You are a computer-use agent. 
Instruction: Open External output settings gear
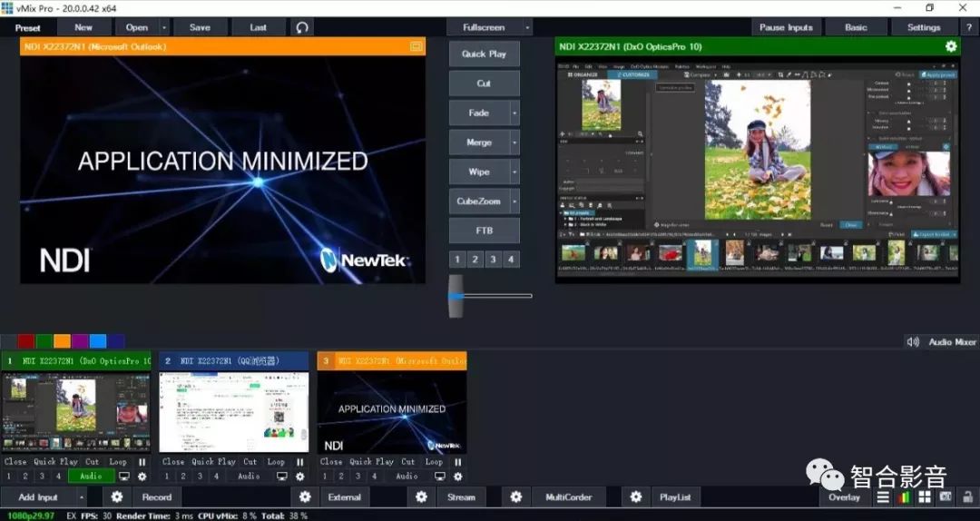pos(305,497)
